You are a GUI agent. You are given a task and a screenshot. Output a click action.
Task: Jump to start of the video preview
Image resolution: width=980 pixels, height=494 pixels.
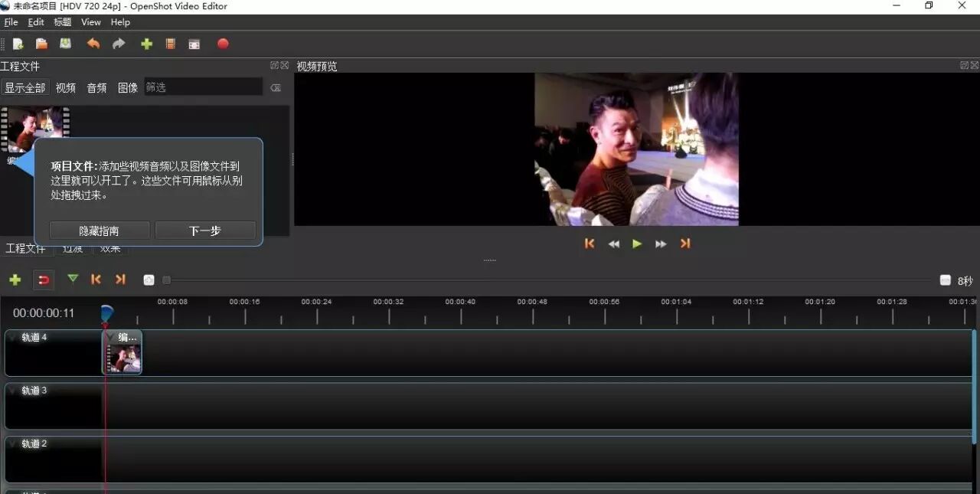590,244
